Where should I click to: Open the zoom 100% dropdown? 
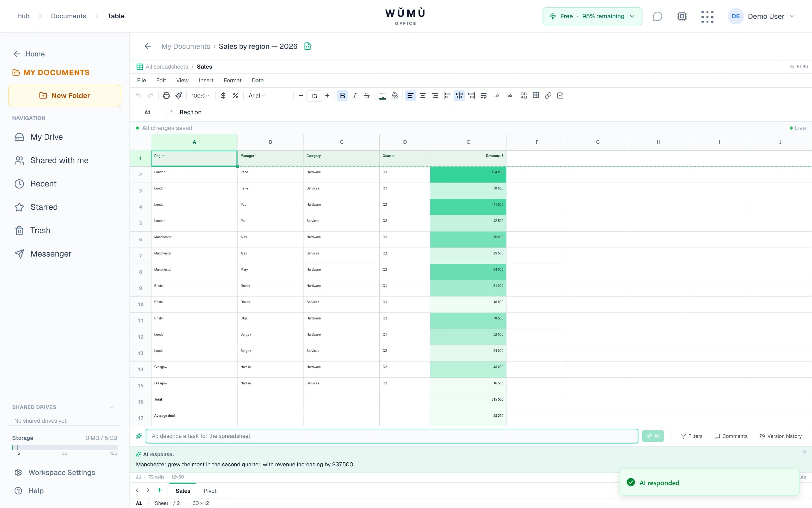(x=200, y=96)
